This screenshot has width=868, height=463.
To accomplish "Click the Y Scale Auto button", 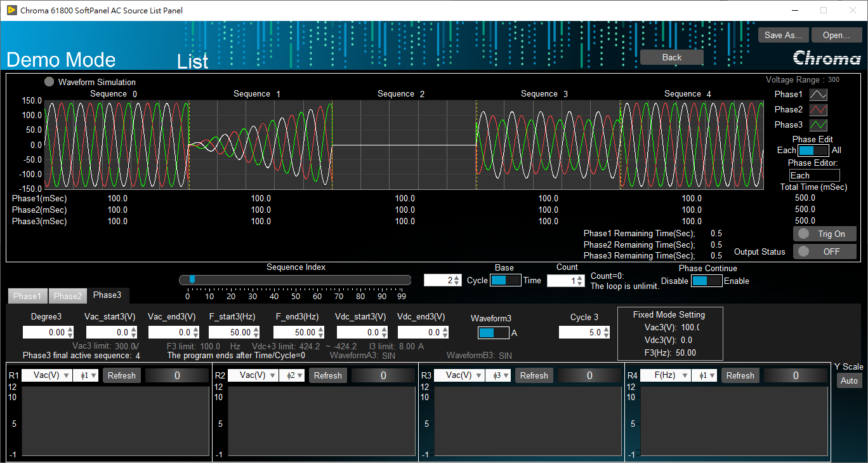I will (x=849, y=381).
